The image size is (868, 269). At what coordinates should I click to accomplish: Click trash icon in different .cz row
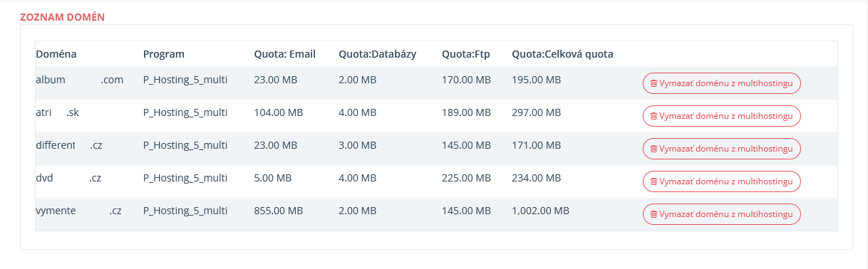pyautogui.click(x=653, y=149)
